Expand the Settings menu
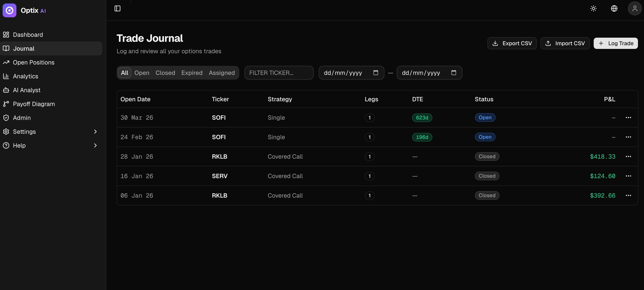644x290 pixels. point(24,132)
